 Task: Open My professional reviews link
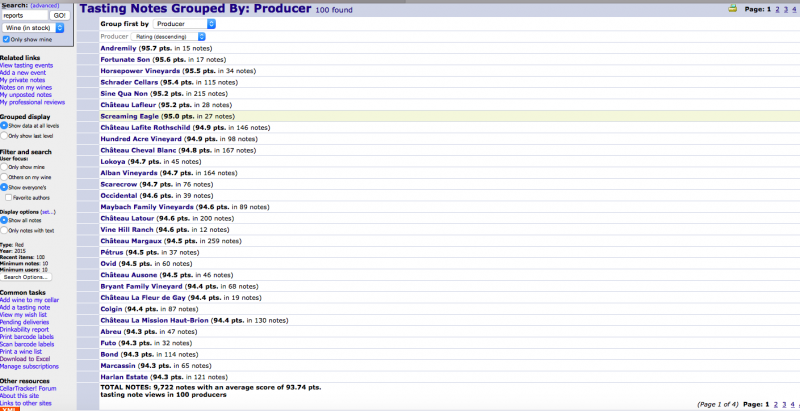(33, 102)
